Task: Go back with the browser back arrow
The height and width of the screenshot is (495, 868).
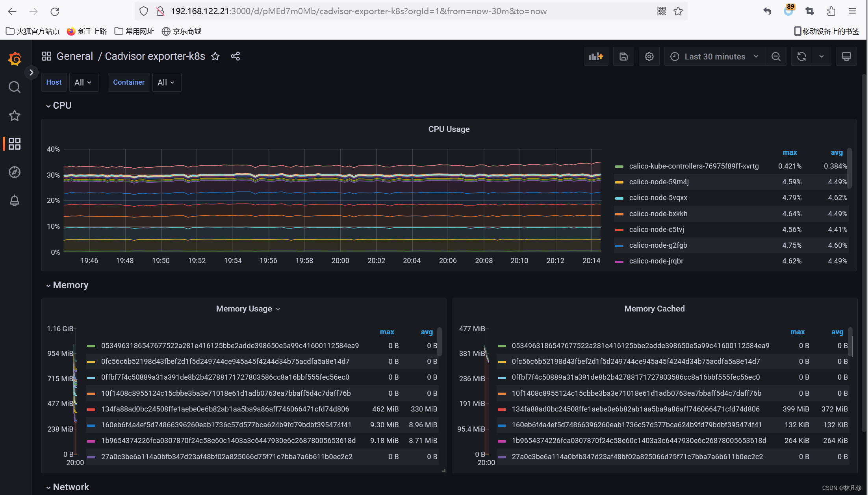Action: point(12,11)
